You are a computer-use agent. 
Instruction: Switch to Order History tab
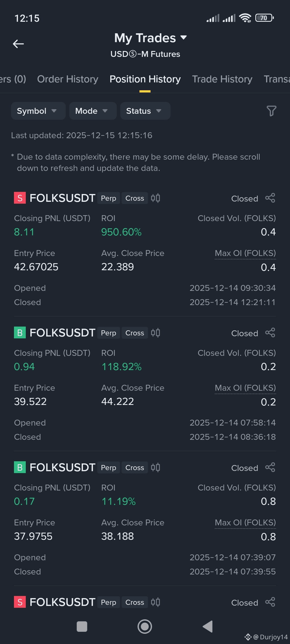coord(68,79)
